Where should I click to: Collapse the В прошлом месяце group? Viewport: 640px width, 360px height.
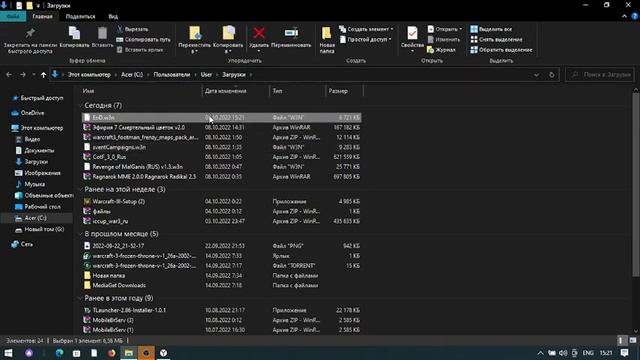80,234
